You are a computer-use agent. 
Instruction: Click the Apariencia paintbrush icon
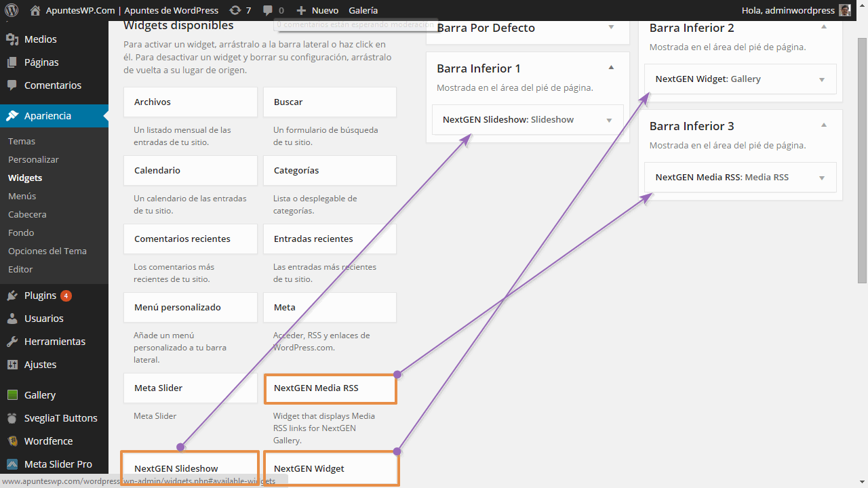(x=12, y=116)
